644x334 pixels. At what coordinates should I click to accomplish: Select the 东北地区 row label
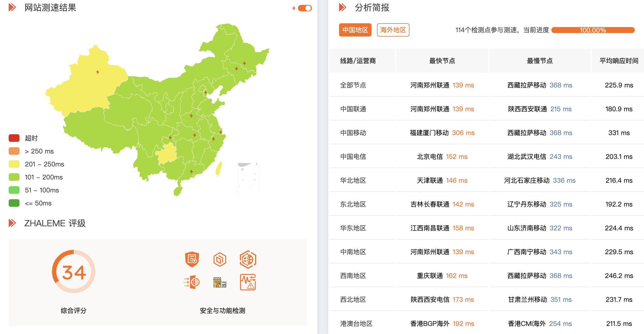pyautogui.click(x=353, y=204)
